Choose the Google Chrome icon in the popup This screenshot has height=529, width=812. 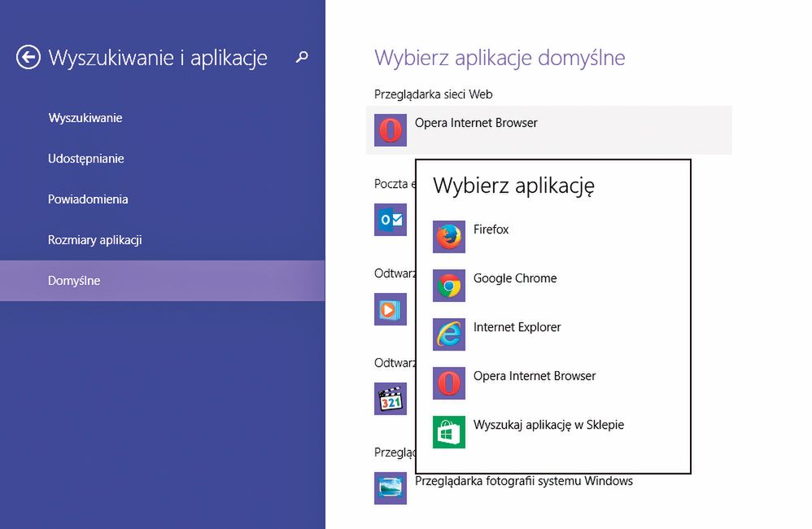(x=449, y=286)
